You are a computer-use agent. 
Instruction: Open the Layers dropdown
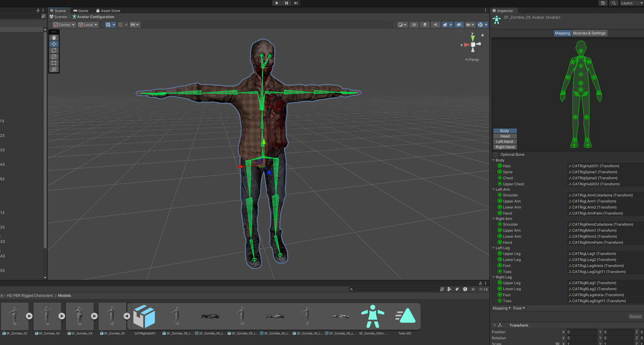pyautogui.click(x=631, y=3)
